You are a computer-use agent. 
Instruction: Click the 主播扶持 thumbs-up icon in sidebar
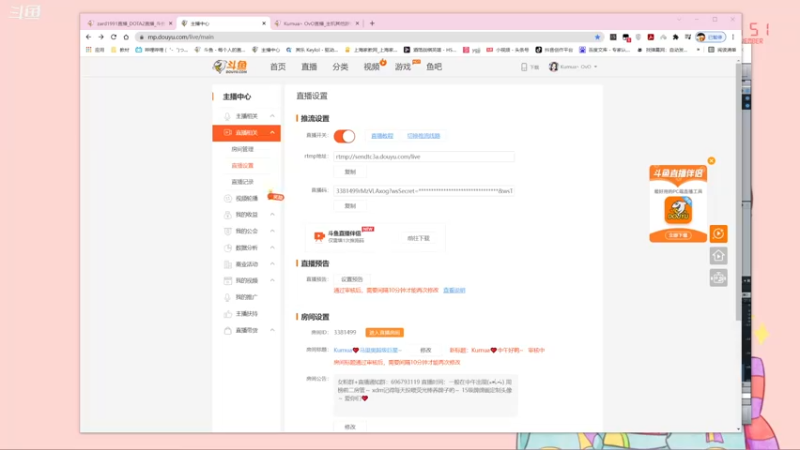(x=228, y=314)
